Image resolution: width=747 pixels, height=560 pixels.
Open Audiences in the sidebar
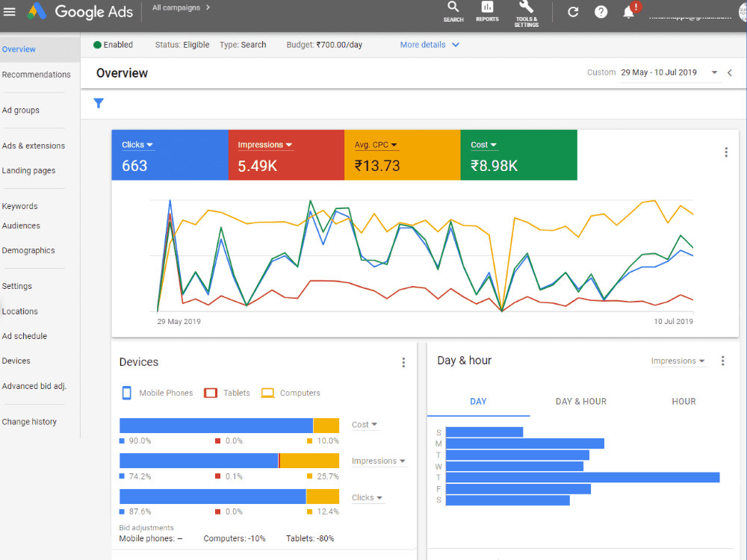point(21,225)
